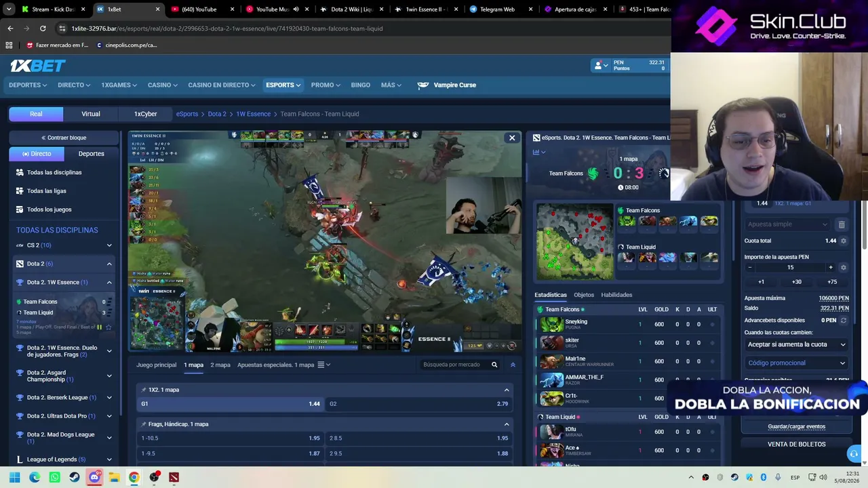Select Deportes view in sidebar
The height and width of the screenshot is (488, 868).
click(x=92, y=154)
